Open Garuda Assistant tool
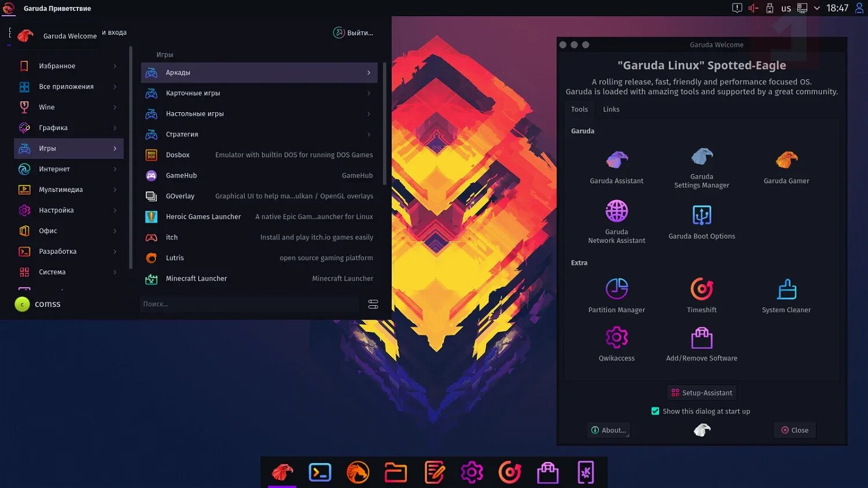 (x=616, y=168)
